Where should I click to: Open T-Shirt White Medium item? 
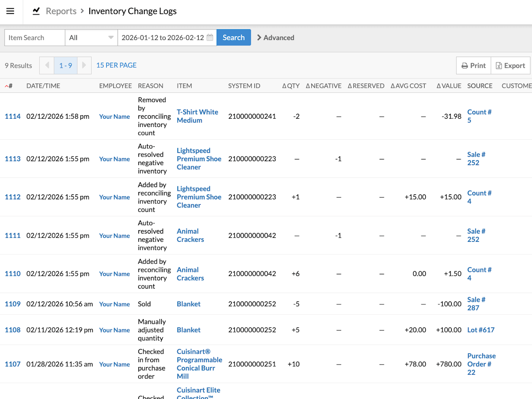(198, 116)
